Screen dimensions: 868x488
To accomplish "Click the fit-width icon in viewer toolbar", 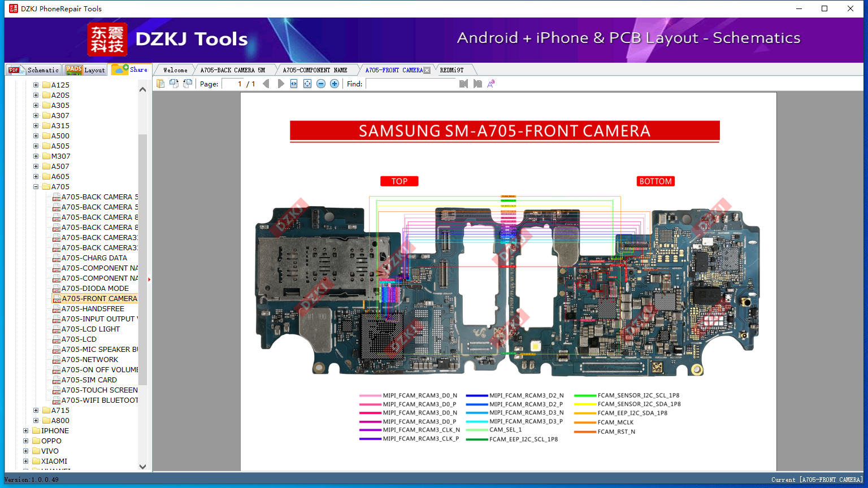I will pos(294,84).
